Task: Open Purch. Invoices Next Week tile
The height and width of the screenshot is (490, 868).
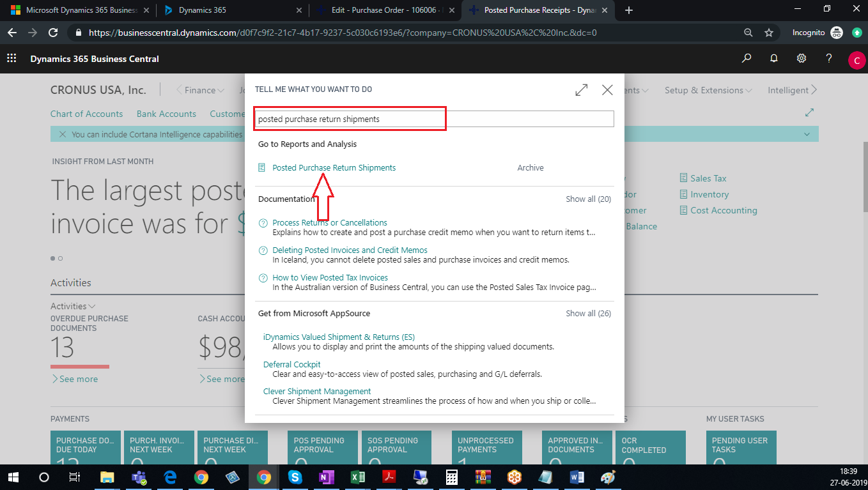Action: [159, 447]
